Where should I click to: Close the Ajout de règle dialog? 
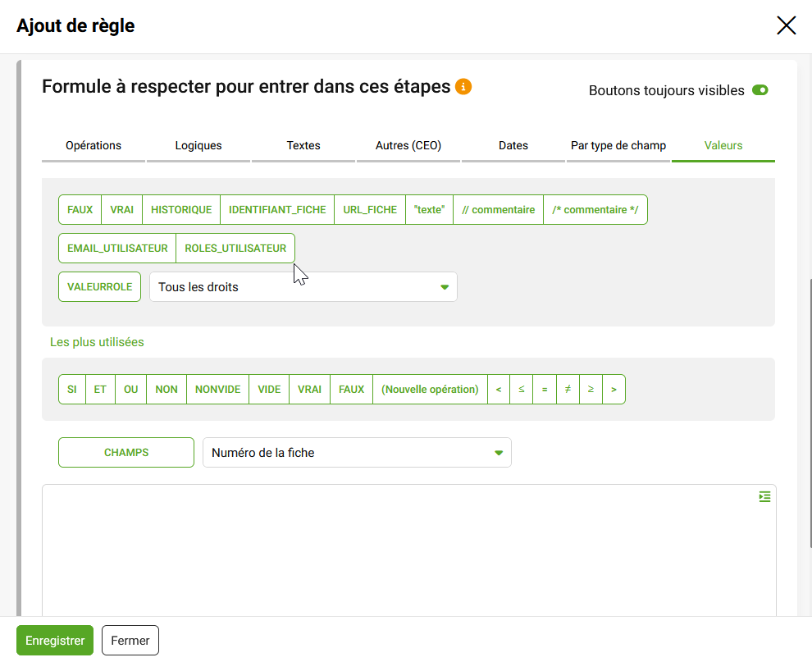[786, 25]
